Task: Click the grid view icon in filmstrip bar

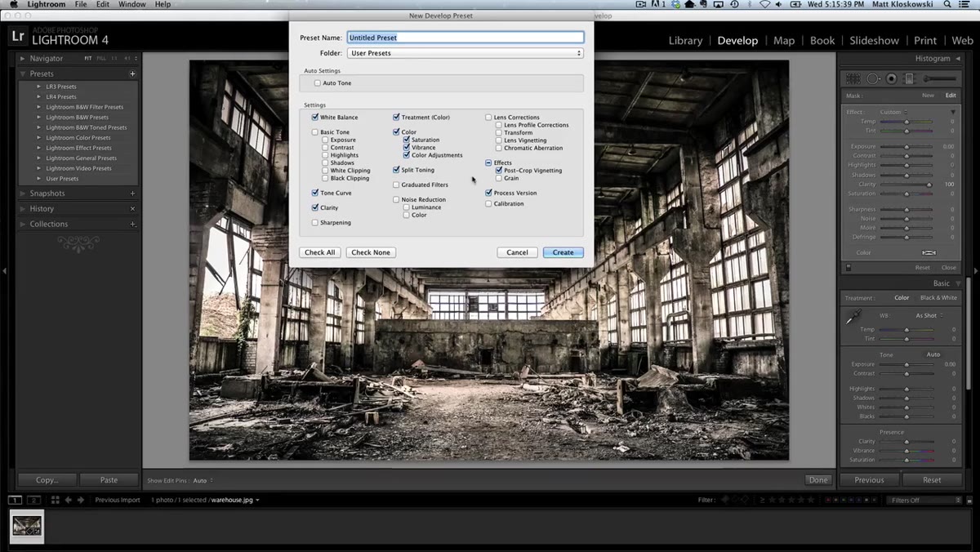Action: click(x=55, y=500)
